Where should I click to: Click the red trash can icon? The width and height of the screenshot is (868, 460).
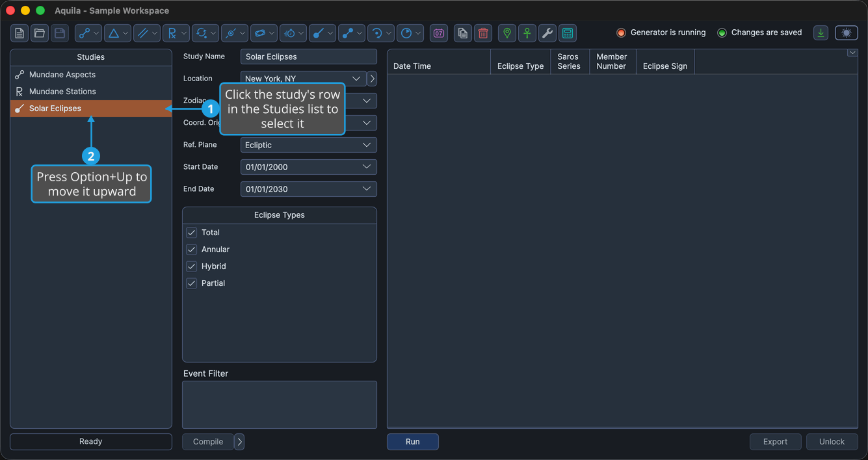pyautogui.click(x=483, y=33)
